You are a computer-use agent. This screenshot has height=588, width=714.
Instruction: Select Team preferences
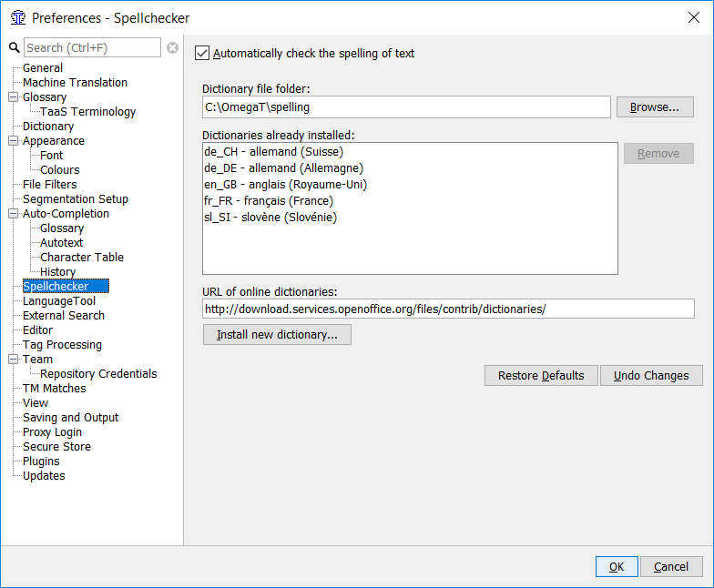(x=38, y=359)
